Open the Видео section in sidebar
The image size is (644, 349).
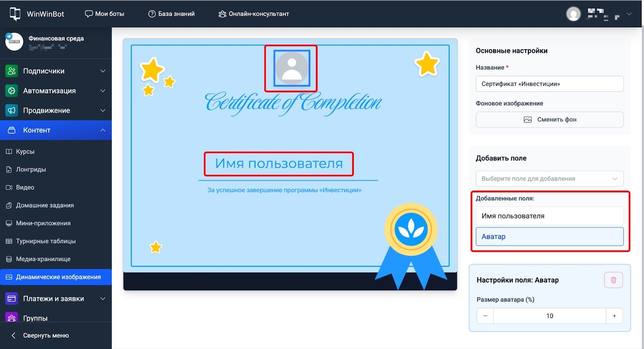(25, 187)
